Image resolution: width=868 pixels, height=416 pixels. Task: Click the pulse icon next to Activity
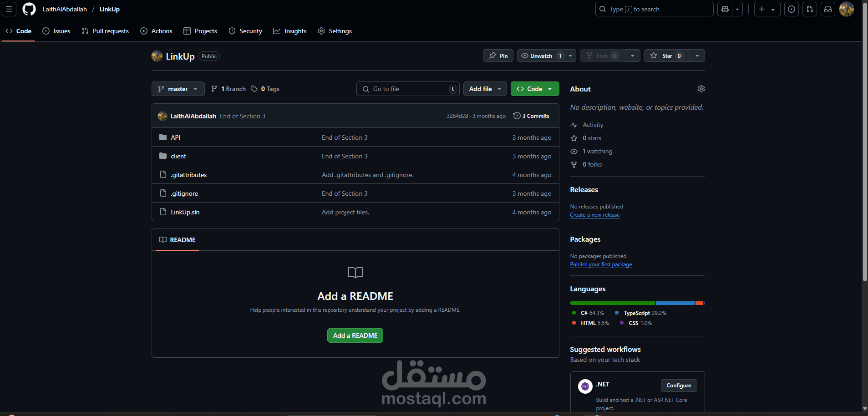pos(574,125)
